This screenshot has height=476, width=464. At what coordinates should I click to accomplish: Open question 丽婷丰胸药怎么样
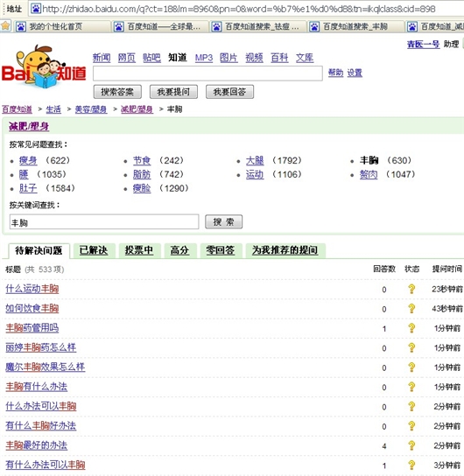40,347
